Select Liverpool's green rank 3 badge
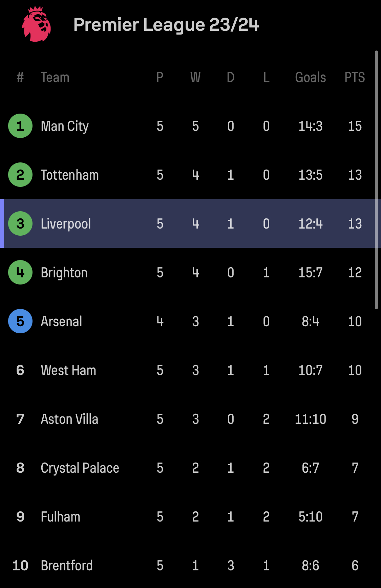This screenshot has width=381, height=588. 20,223
